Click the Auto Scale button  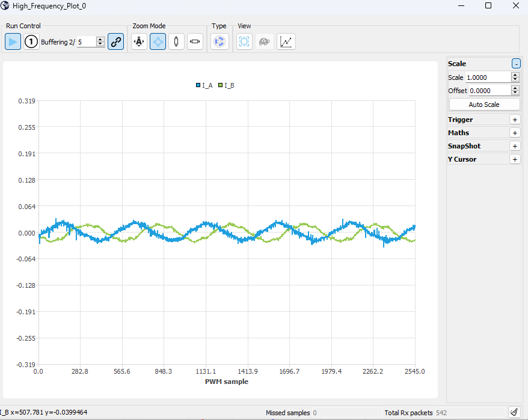(483, 105)
